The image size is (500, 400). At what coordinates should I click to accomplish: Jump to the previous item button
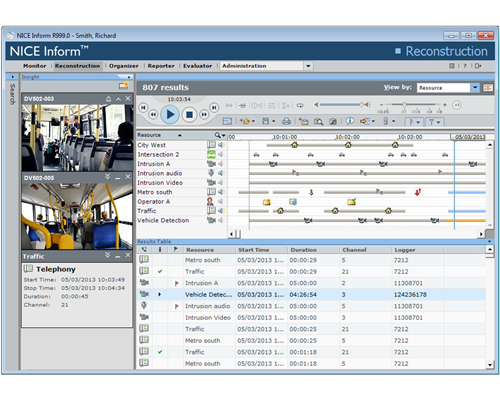pos(143,107)
